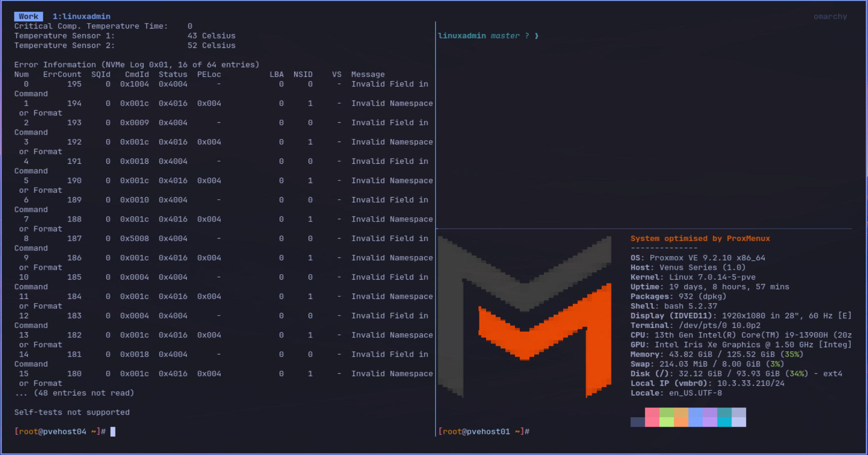Click the Work session label
The width and height of the screenshot is (868, 455).
[29, 16]
